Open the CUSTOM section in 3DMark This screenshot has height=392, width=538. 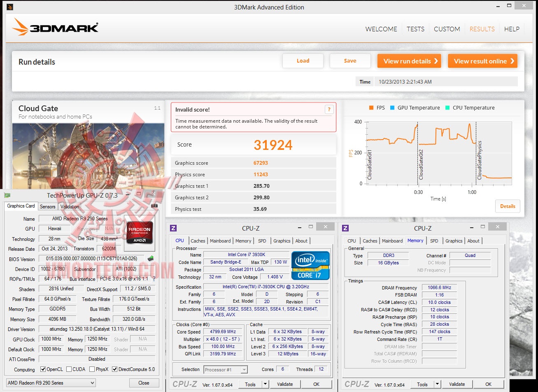[447, 29]
